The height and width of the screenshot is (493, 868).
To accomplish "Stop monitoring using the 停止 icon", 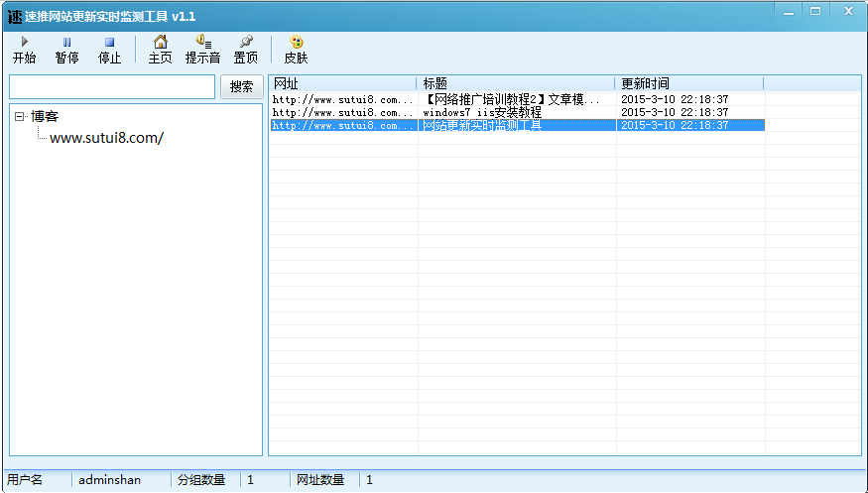I will [x=109, y=42].
